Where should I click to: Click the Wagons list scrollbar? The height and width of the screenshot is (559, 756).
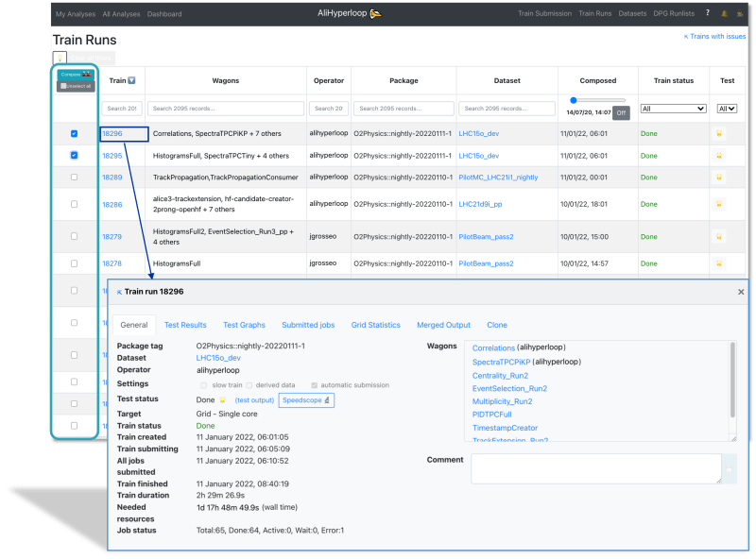pyautogui.click(x=732, y=380)
